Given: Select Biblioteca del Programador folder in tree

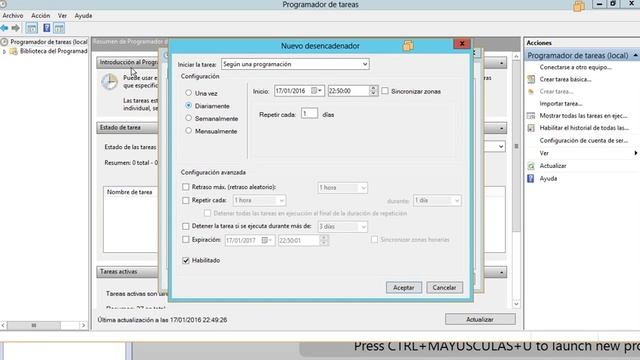Looking at the screenshot, I should coord(53,51).
